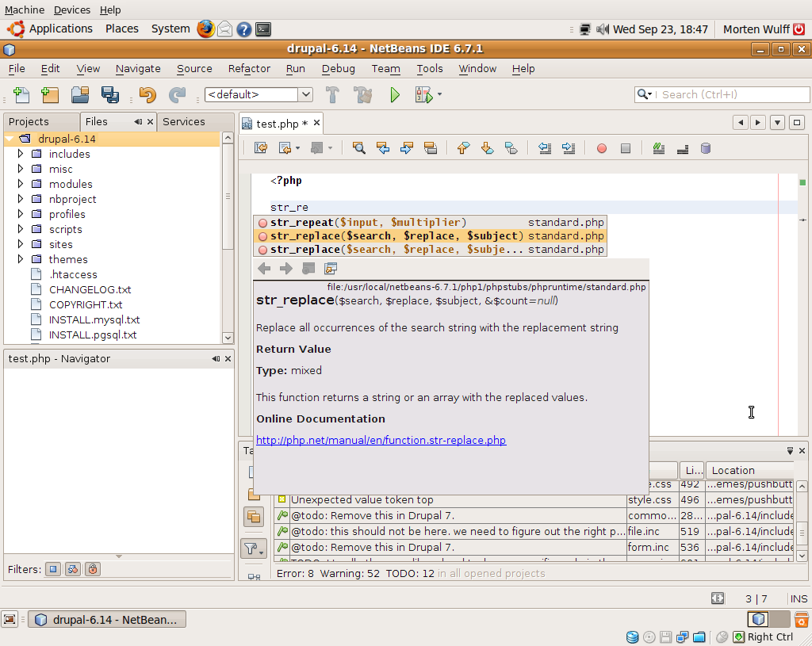Expand the misc folder
Screen dimensions: 812x646
coord(20,169)
